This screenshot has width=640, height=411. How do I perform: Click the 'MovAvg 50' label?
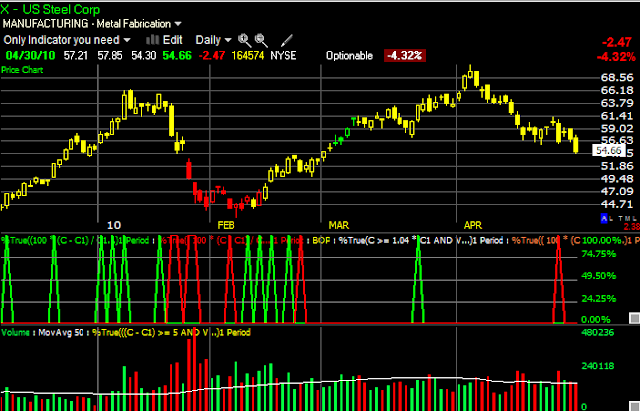(60, 333)
